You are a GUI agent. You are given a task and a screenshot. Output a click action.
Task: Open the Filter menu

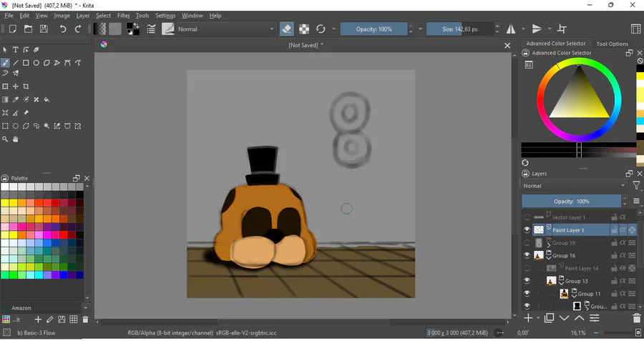pyautogui.click(x=124, y=16)
